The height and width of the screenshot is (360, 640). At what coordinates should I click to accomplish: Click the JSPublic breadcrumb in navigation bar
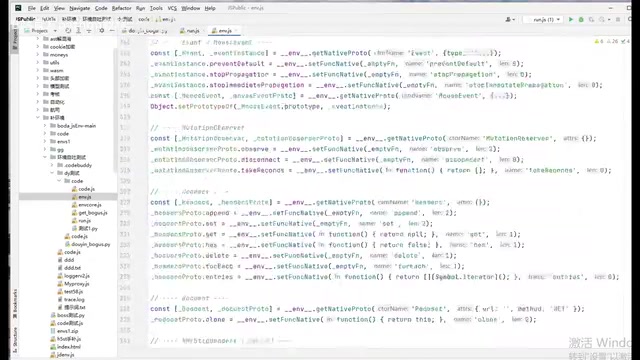25,19
